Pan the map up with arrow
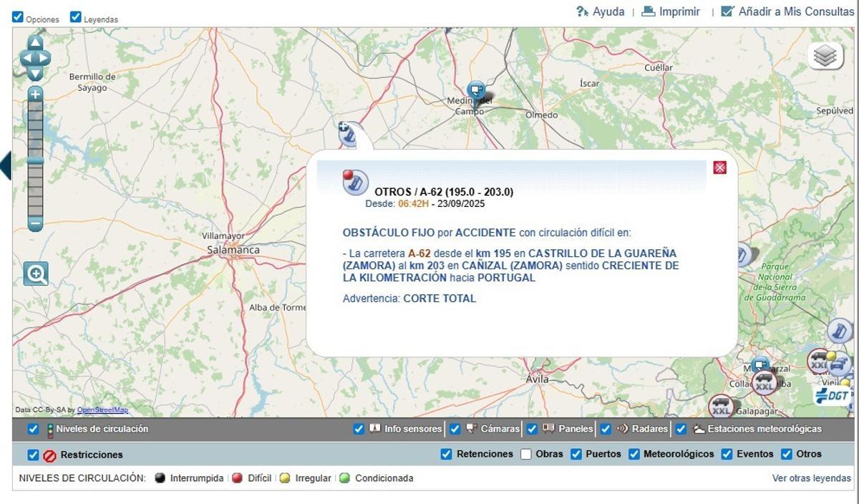This screenshot has width=859, height=504. [35, 43]
